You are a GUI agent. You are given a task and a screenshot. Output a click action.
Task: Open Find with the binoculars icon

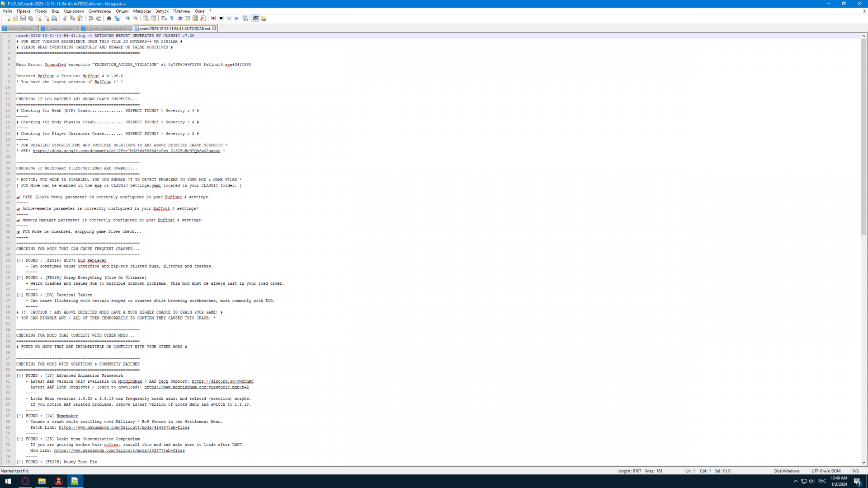click(109, 19)
